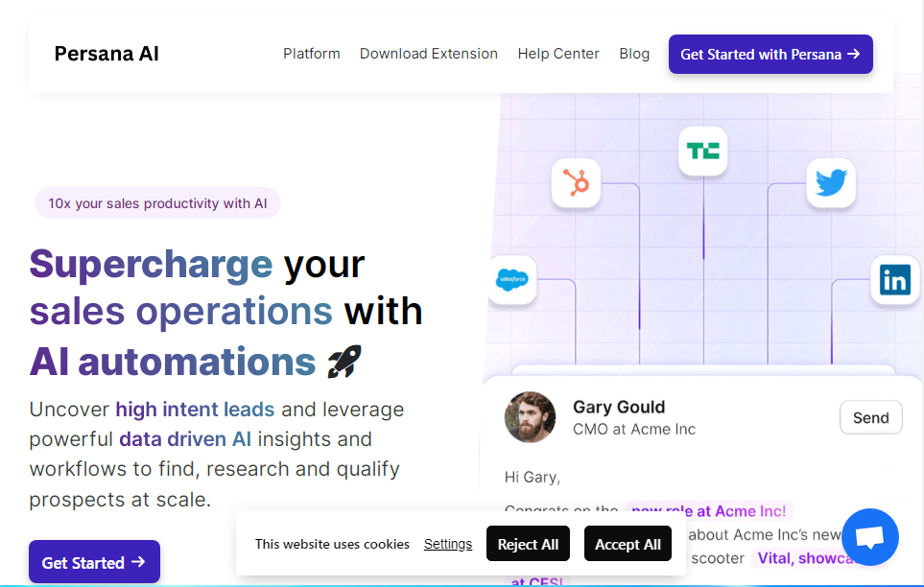Open the Help Center page
Viewport: 924px width, 587px height.
557,54
